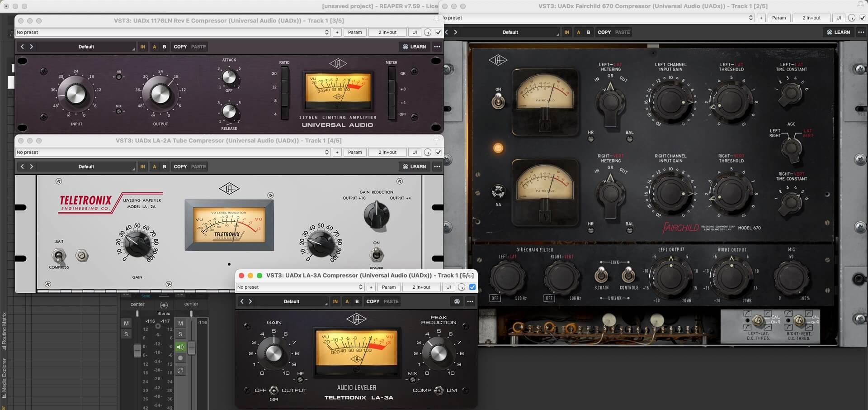Switch to A state in Fairchild toolbar
868x410 pixels.
(x=578, y=33)
